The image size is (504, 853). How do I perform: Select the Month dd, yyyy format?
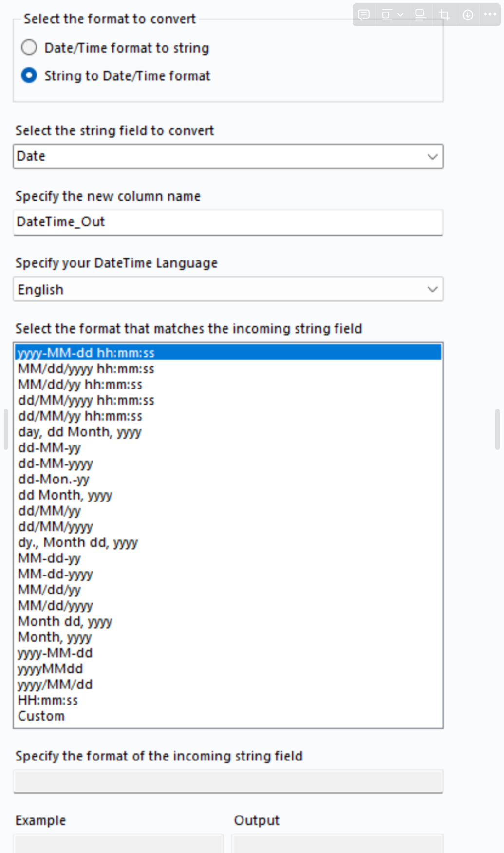coord(65,621)
